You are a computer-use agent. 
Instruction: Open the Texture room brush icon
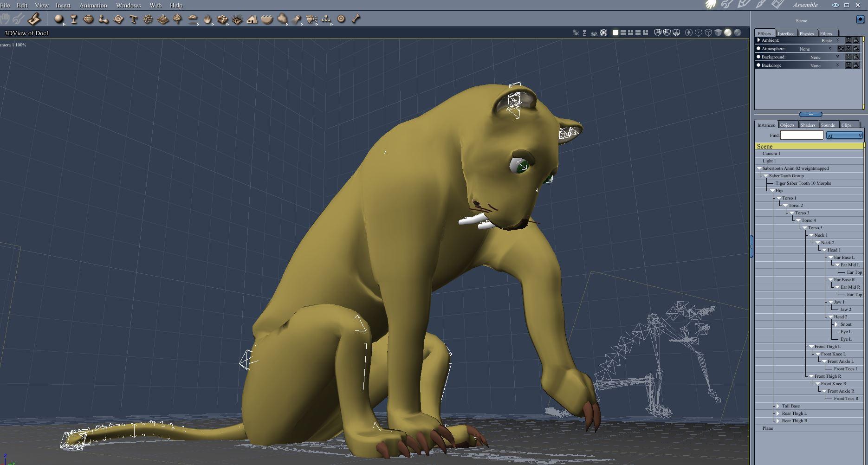(x=761, y=5)
